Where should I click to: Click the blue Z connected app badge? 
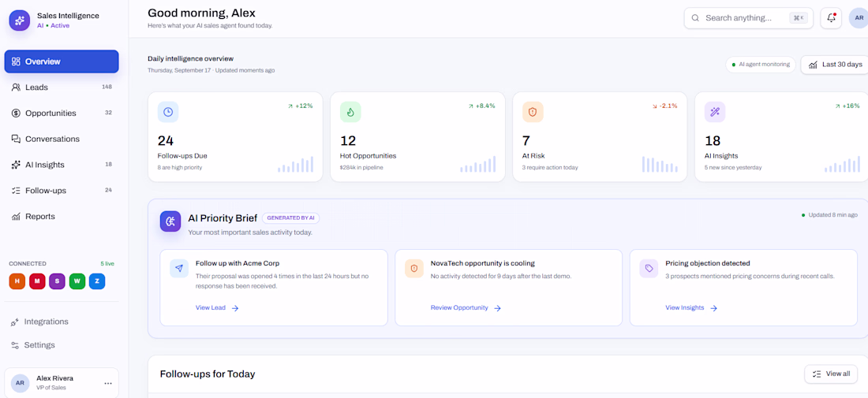tap(97, 281)
